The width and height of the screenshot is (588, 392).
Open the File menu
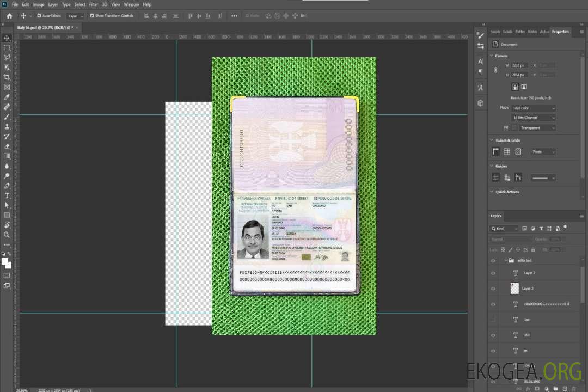15,4
